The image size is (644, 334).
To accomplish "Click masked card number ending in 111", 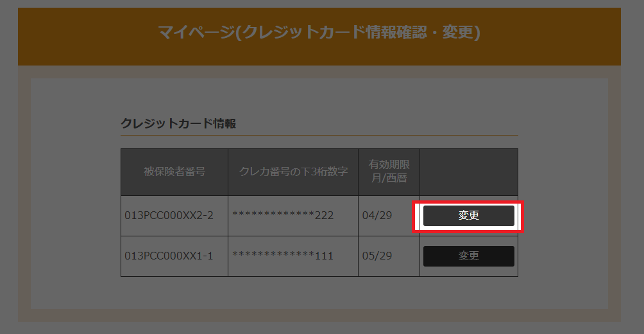I will coord(283,256).
